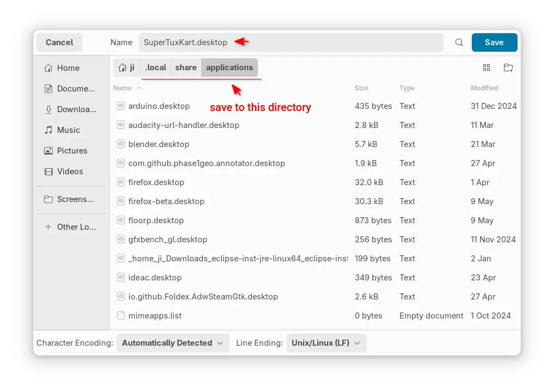Click the Videos film sidebar icon
This screenshot has height=392, width=554.
coord(48,171)
